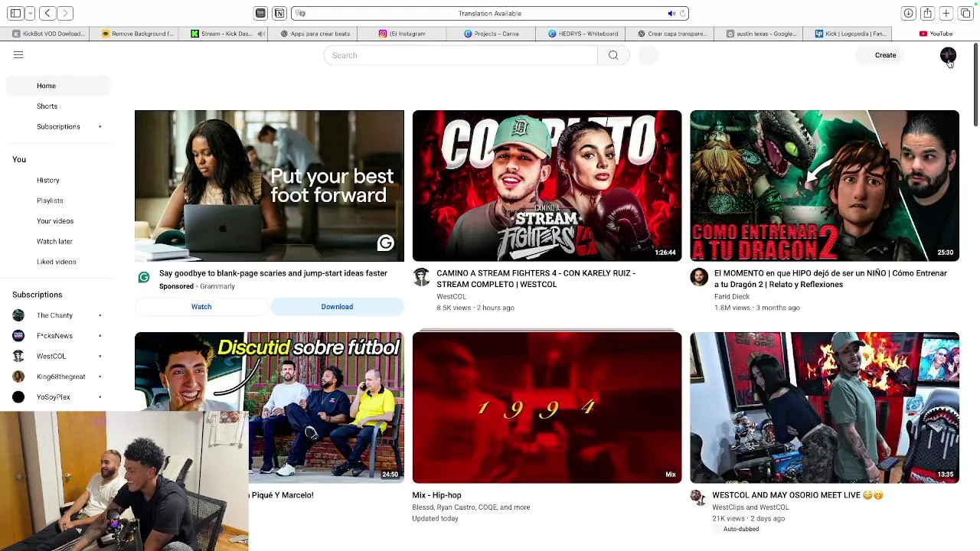The image size is (980, 551).
Task: Open WESTCOL AND MAY OSORIO MEET LIVE title
Action: click(798, 495)
